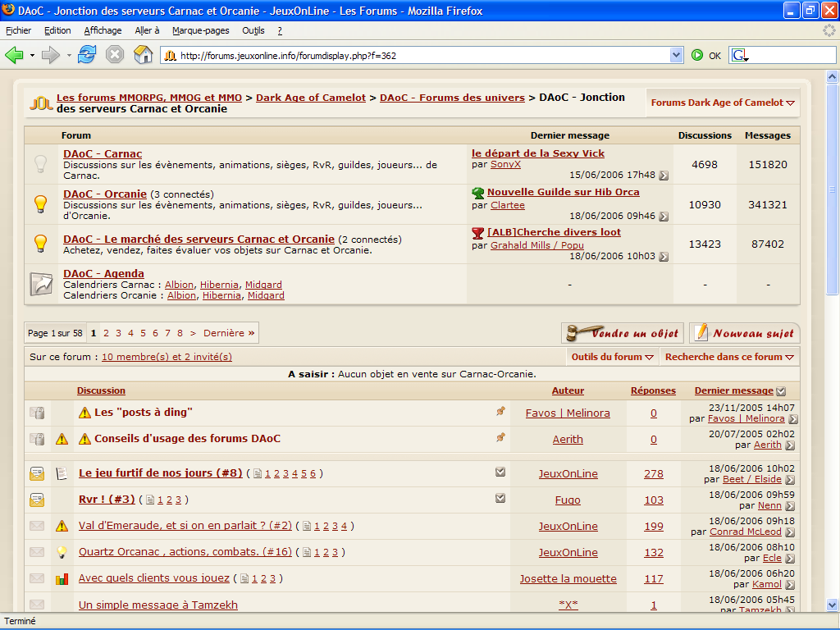Click the scrollbar down arrow
The height and width of the screenshot is (630, 840).
click(x=832, y=605)
